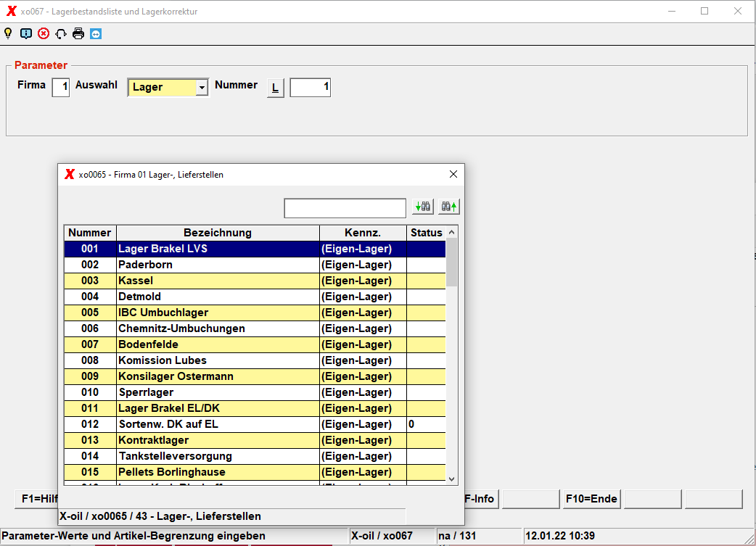Image resolution: width=756 pixels, height=546 pixels.
Task: Select the Tankstelleversorgung row
Action: (255, 455)
